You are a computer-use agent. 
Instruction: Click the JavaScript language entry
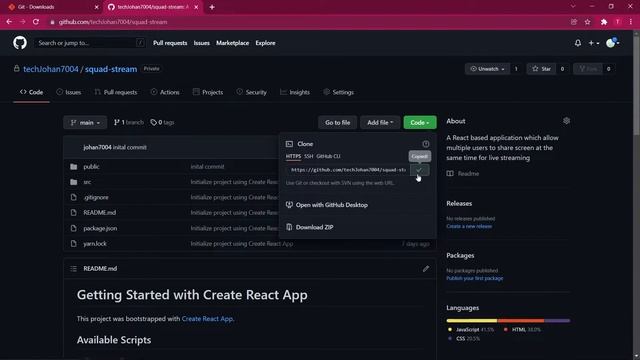click(x=471, y=329)
